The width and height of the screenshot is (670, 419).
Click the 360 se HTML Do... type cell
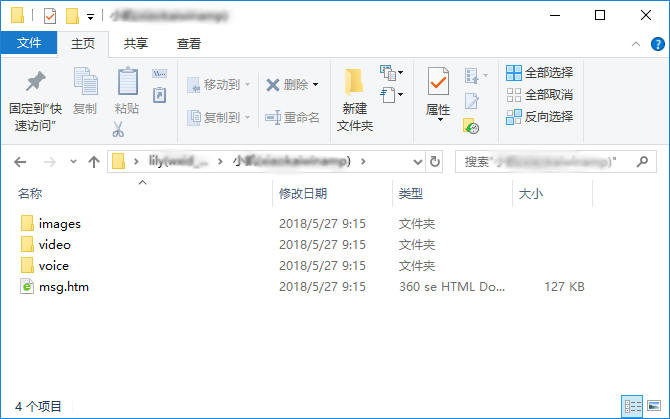tap(452, 287)
